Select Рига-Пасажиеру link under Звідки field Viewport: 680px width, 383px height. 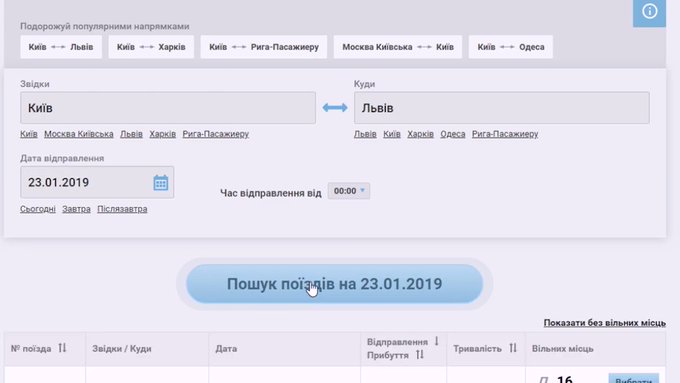216,134
